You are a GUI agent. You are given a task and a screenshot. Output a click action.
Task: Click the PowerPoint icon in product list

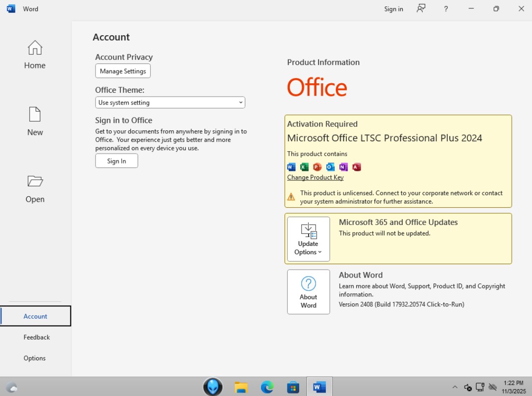(317, 167)
